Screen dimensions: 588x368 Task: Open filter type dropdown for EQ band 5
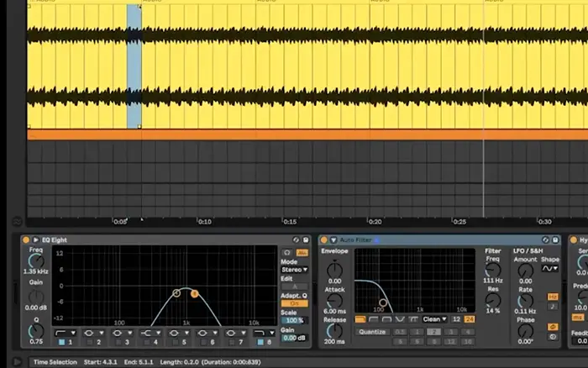pos(178,333)
